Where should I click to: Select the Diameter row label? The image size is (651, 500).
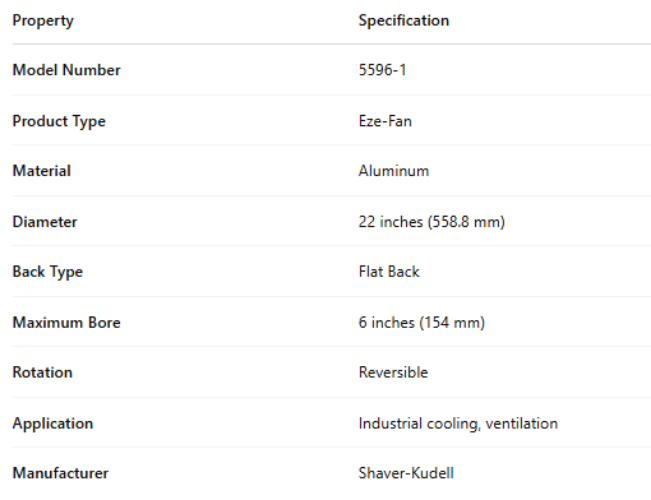(44, 222)
